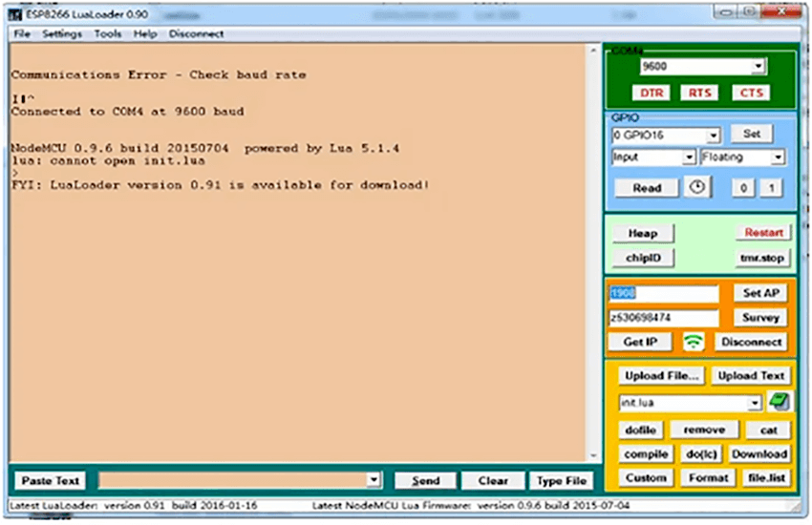Toggle the DTR line button
This screenshot has width=812, height=525.
(651, 93)
